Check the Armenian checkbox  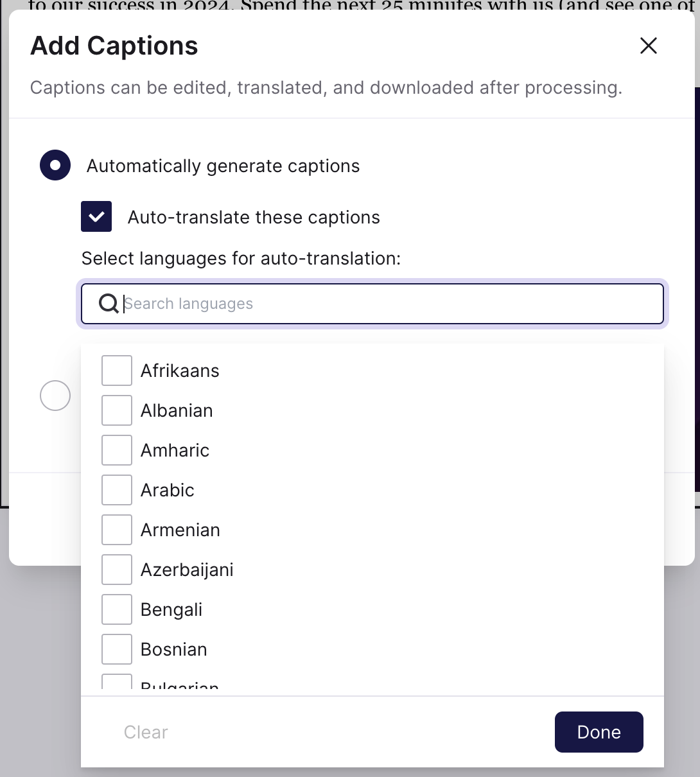117,530
